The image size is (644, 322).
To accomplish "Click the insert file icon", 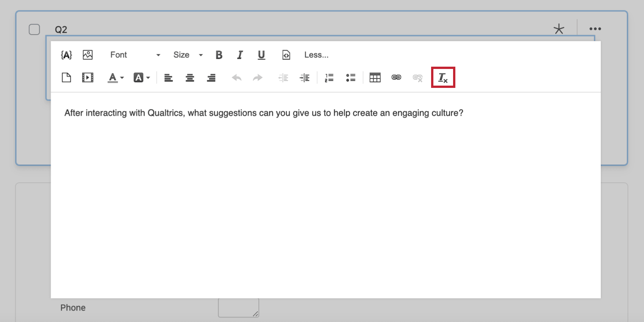I will tap(66, 78).
